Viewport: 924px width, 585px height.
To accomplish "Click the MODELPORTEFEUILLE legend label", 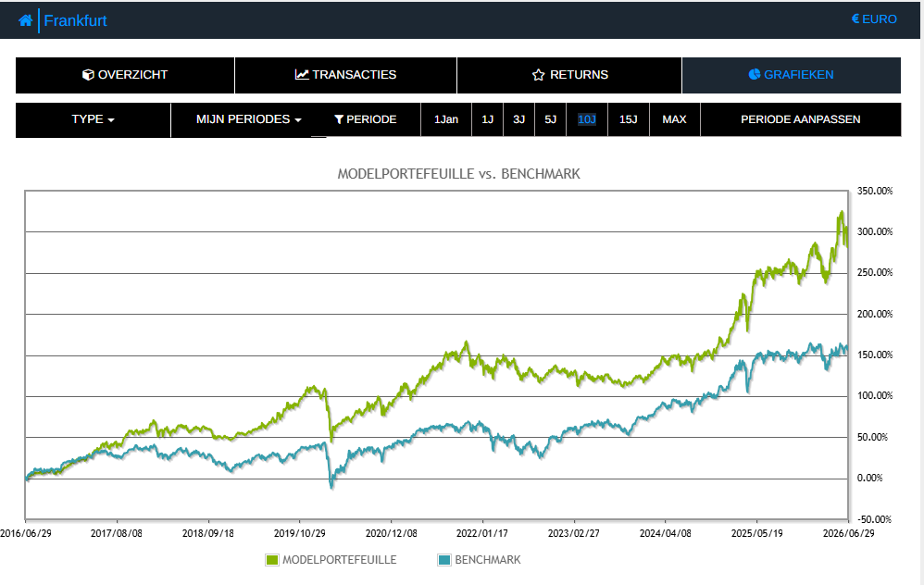I will click(x=340, y=560).
